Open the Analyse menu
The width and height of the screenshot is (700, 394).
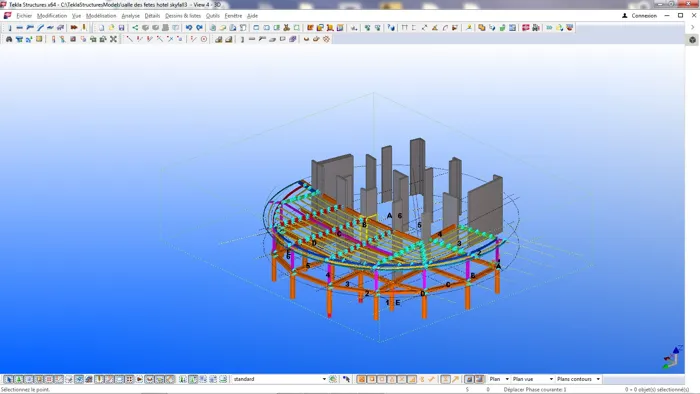(130, 16)
